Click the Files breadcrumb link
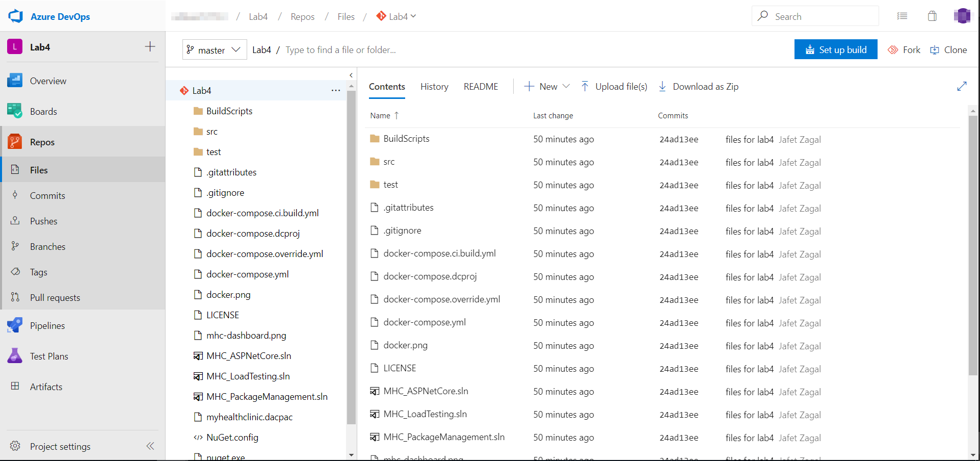 [346, 16]
